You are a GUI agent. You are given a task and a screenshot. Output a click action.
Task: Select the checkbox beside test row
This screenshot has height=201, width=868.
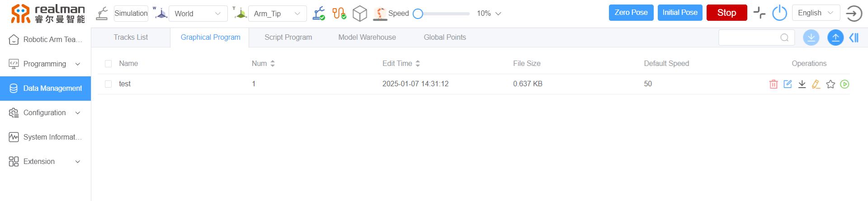108,84
